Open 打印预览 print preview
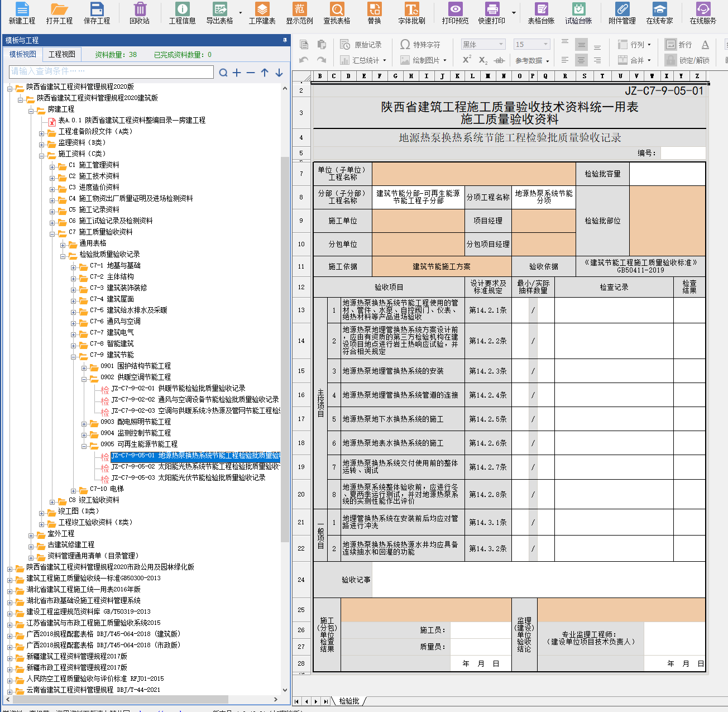 (x=455, y=13)
